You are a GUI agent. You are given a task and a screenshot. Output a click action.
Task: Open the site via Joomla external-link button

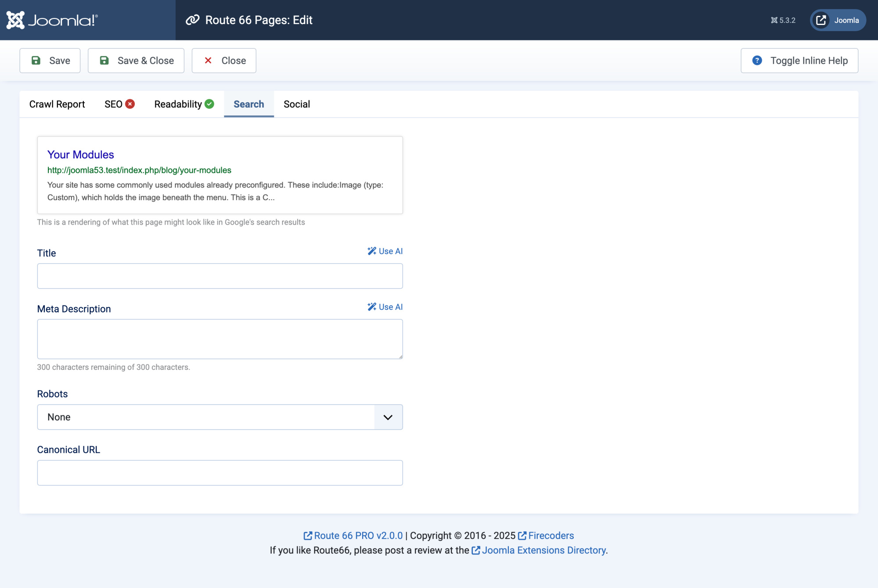pos(838,20)
